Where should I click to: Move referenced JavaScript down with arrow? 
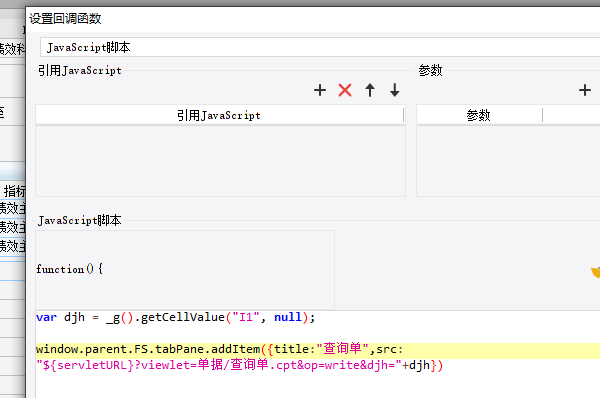coord(395,90)
